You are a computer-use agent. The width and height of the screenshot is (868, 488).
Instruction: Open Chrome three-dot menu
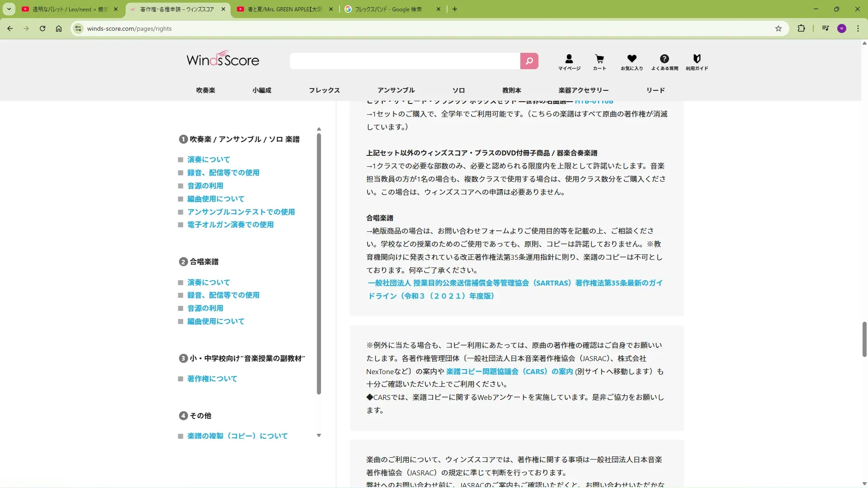pyautogui.click(x=858, y=28)
